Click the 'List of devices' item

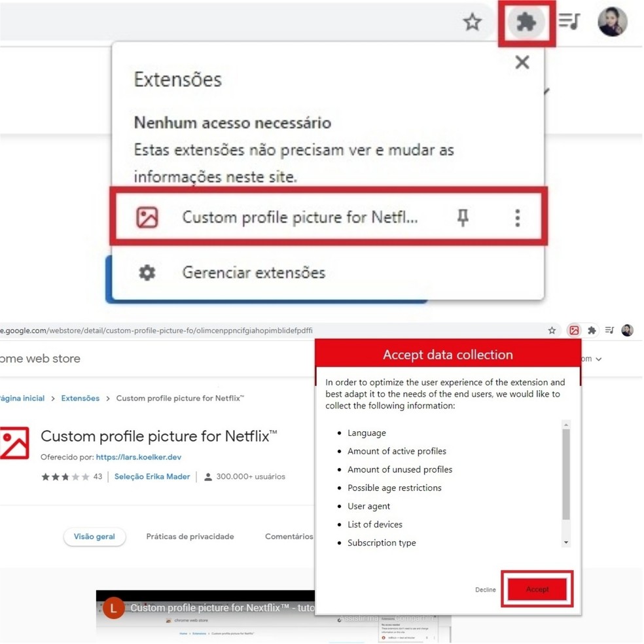[x=375, y=524]
